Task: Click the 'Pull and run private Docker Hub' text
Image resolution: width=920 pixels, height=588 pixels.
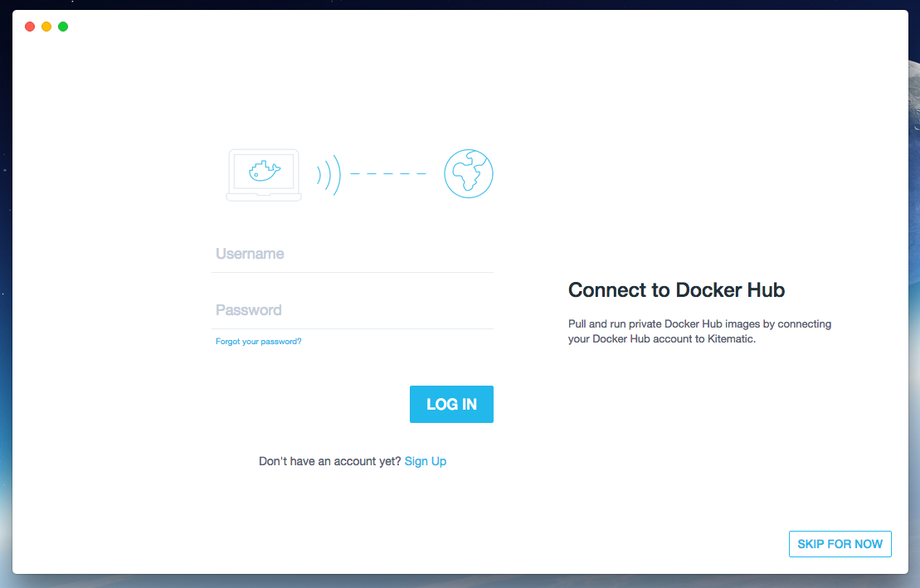Action: point(699,331)
